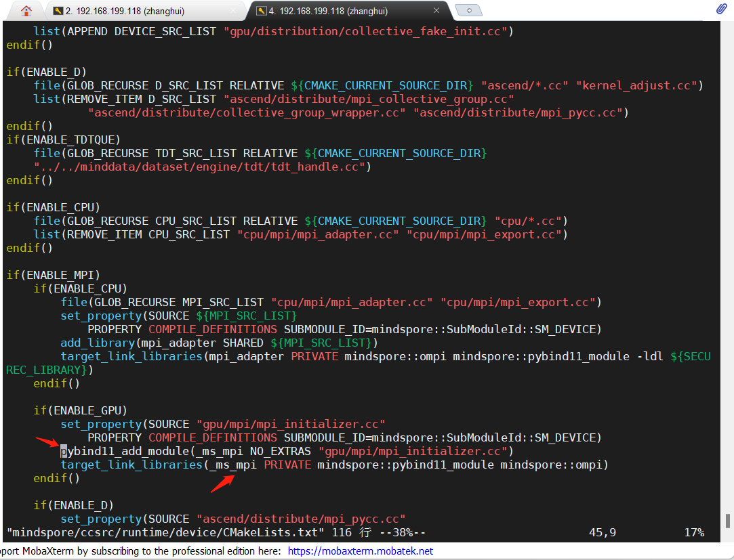Click the terminal vertical scrollbar thumb

pyautogui.click(x=727, y=521)
